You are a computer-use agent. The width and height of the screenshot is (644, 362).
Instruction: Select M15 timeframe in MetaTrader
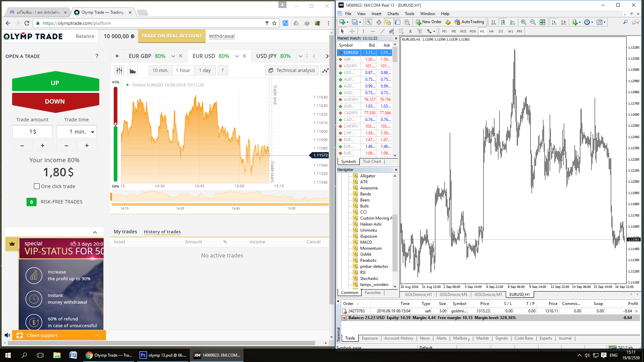click(463, 31)
